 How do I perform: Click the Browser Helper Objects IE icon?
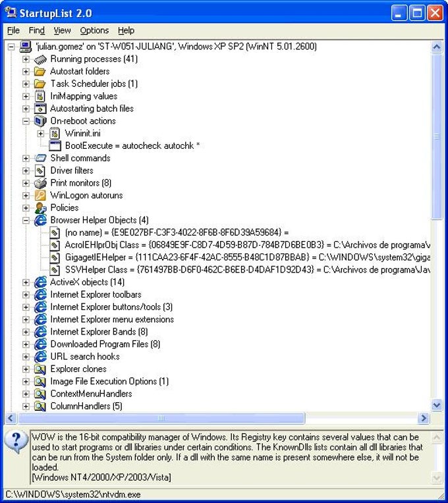(x=40, y=221)
